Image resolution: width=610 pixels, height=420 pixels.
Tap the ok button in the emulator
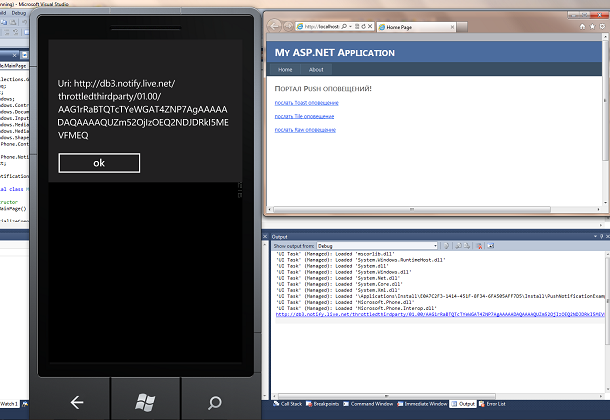pos(99,163)
